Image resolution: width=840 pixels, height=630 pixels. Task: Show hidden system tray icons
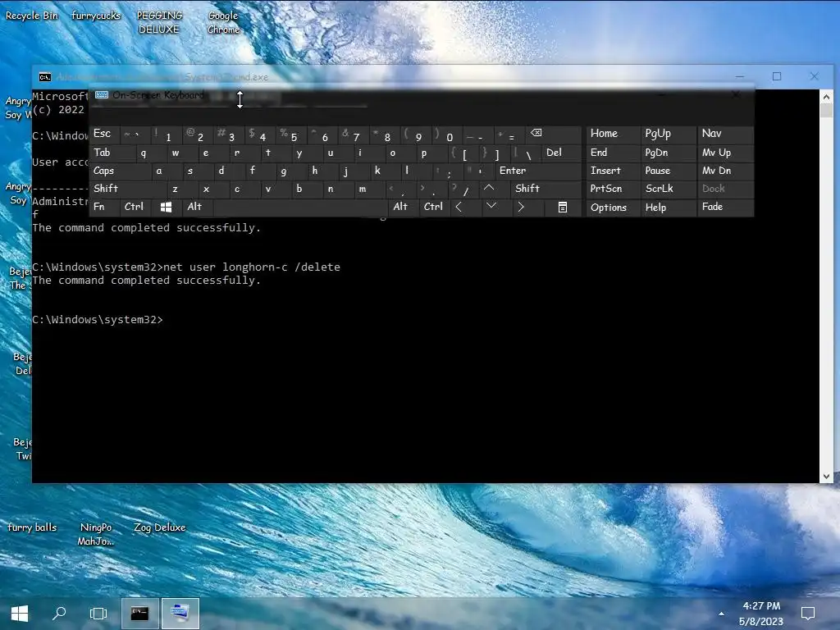pyautogui.click(x=721, y=614)
